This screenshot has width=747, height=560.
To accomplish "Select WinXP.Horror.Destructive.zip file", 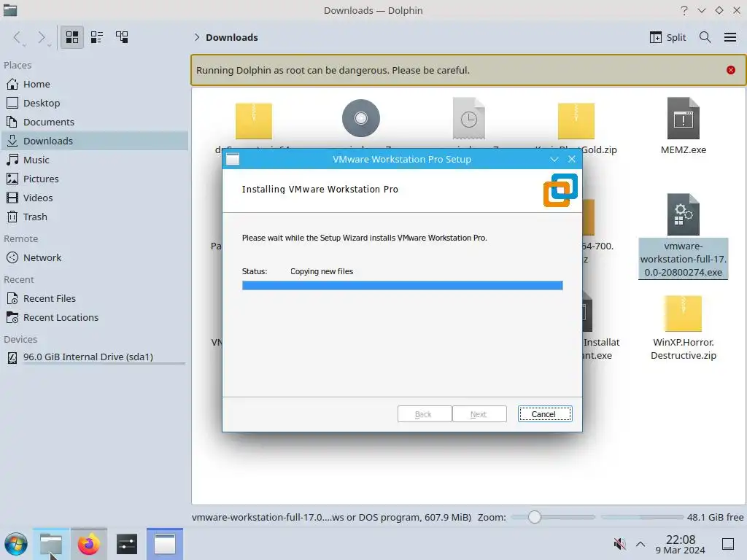I will pyautogui.click(x=683, y=314).
